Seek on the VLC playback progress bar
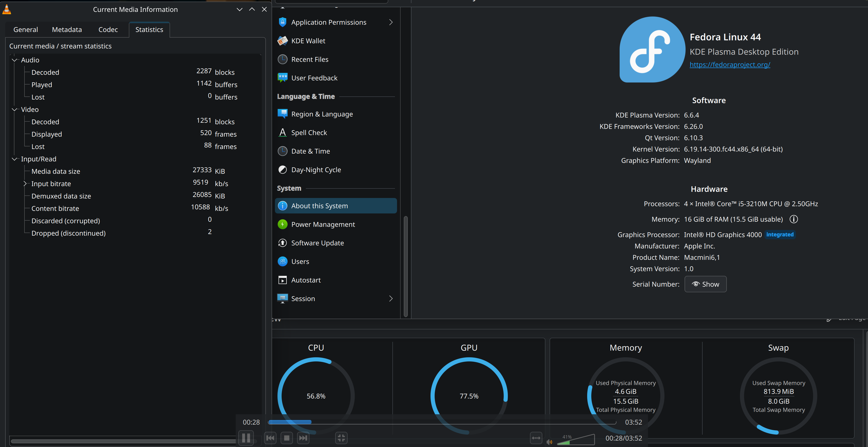The height and width of the screenshot is (447, 868). click(x=442, y=422)
